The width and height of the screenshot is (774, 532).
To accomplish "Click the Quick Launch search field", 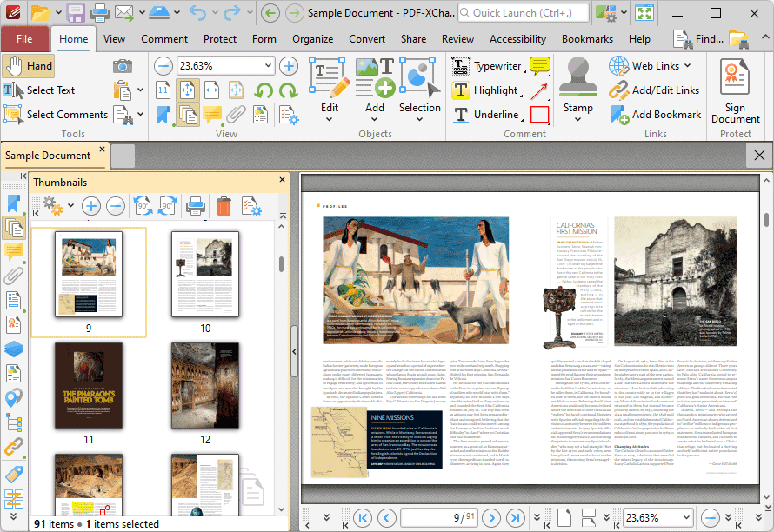I will [524, 13].
